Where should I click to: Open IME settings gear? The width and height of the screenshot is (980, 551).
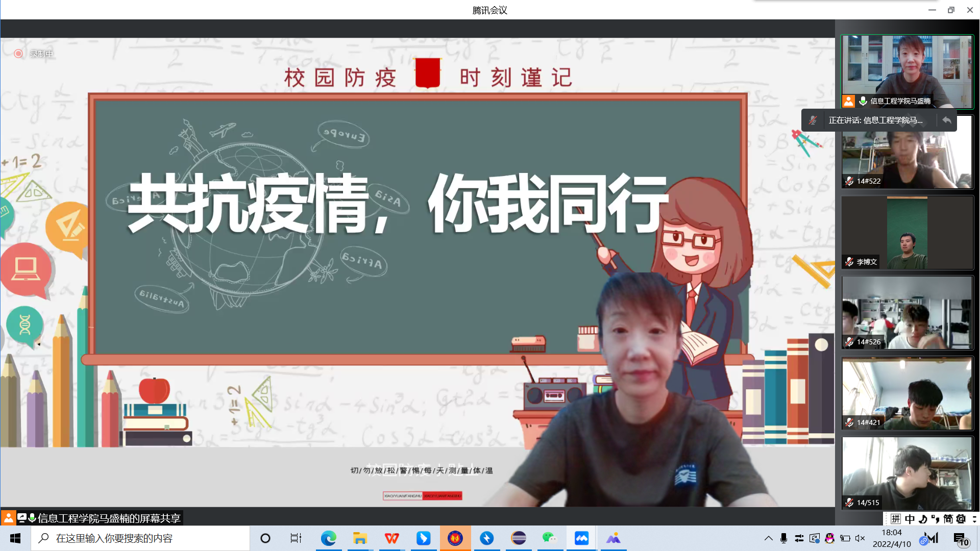coord(961,519)
